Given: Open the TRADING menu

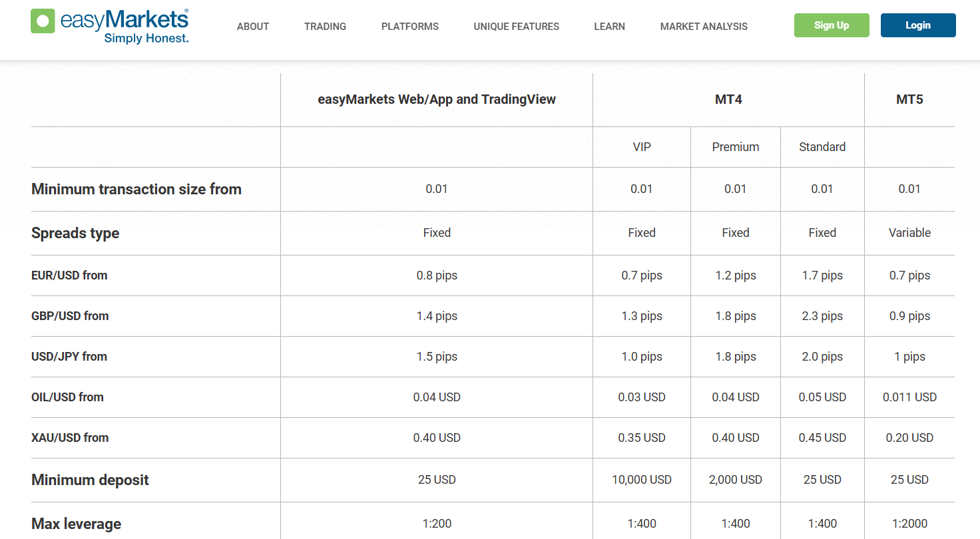Looking at the screenshot, I should (x=325, y=27).
